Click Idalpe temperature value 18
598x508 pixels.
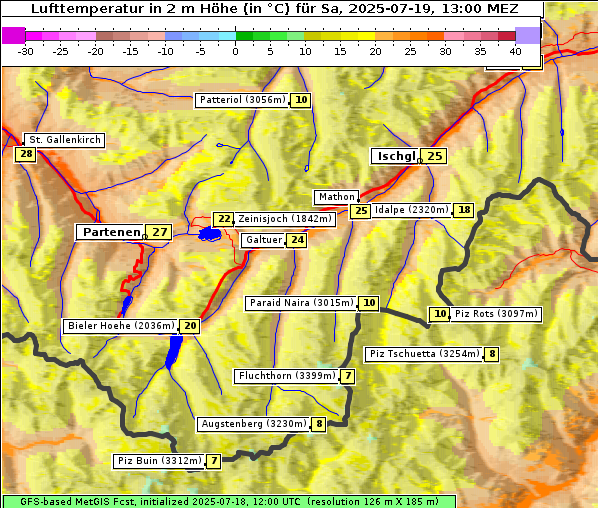pyautogui.click(x=464, y=210)
